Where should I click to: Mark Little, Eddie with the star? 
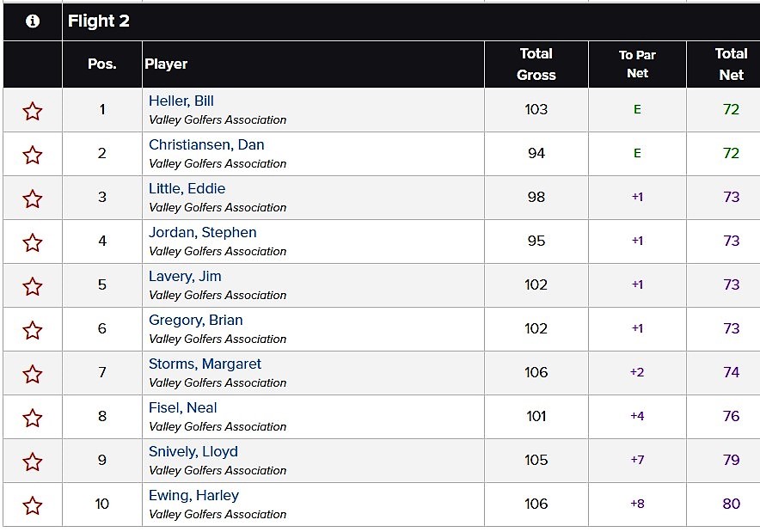coord(33,199)
